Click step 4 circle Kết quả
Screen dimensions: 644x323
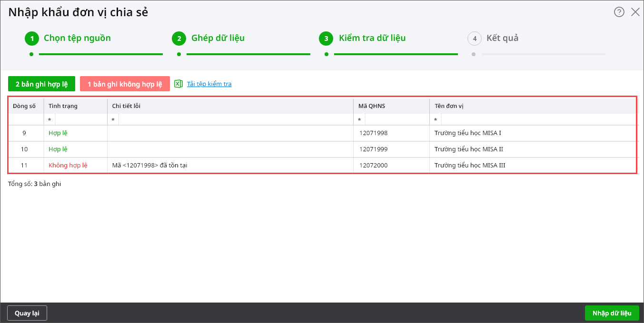click(x=475, y=39)
